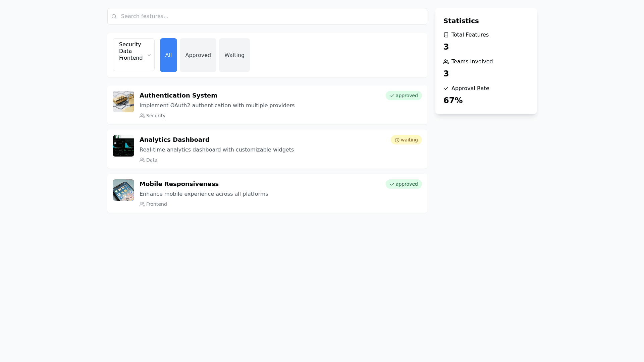The width and height of the screenshot is (644, 362).
Task: Click the approved badge on Authentication System
Action: tap(404, 96)
